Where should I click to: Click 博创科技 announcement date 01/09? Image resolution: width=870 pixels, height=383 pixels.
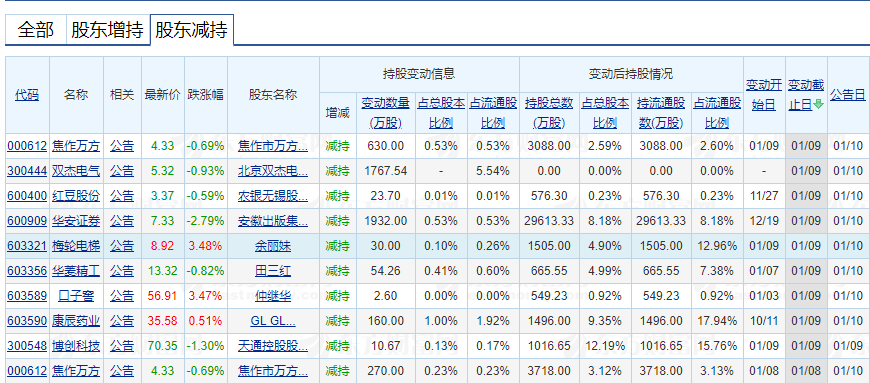point(848,346)
